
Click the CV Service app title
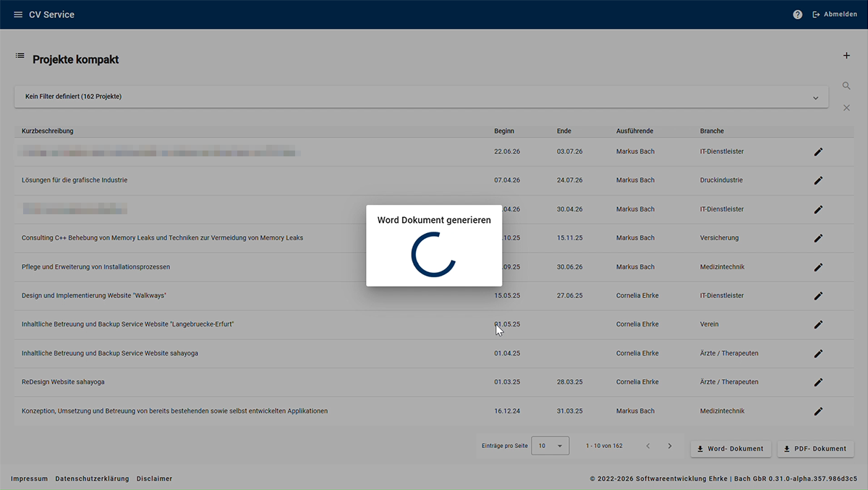pos(51,14)
